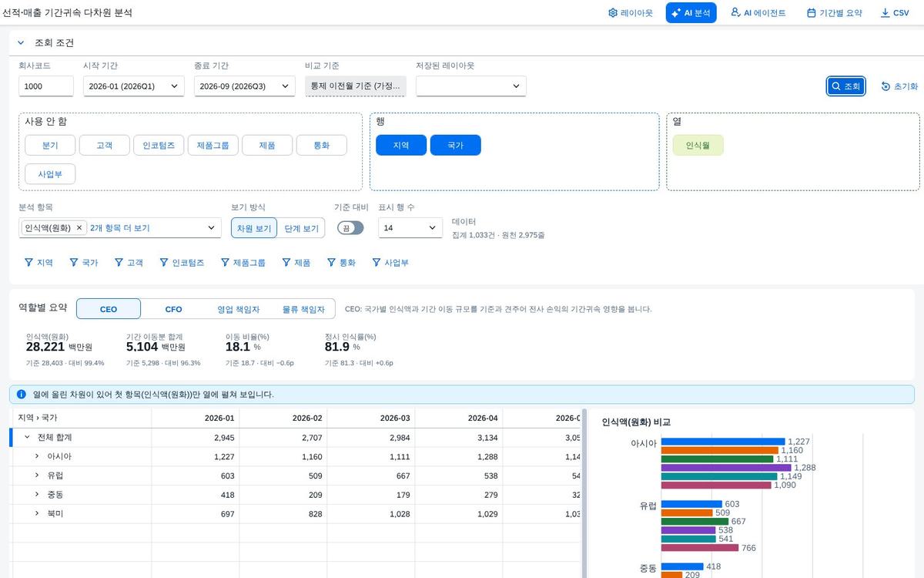The width and height of the screenshot is (924, 578).
Task: Toggle the 기준 대비 switch
Action: coord(350,228)
